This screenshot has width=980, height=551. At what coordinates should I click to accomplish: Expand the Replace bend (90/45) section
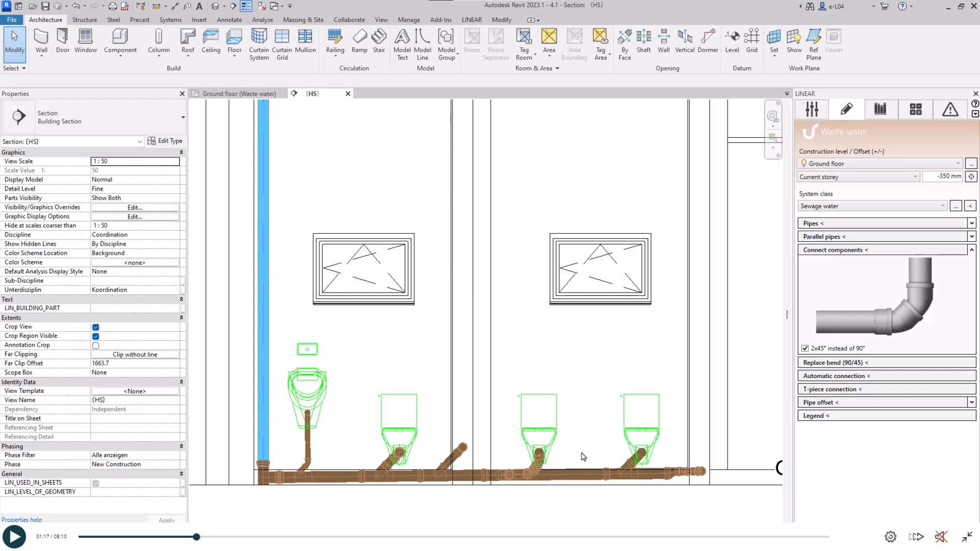pos(886,363)
